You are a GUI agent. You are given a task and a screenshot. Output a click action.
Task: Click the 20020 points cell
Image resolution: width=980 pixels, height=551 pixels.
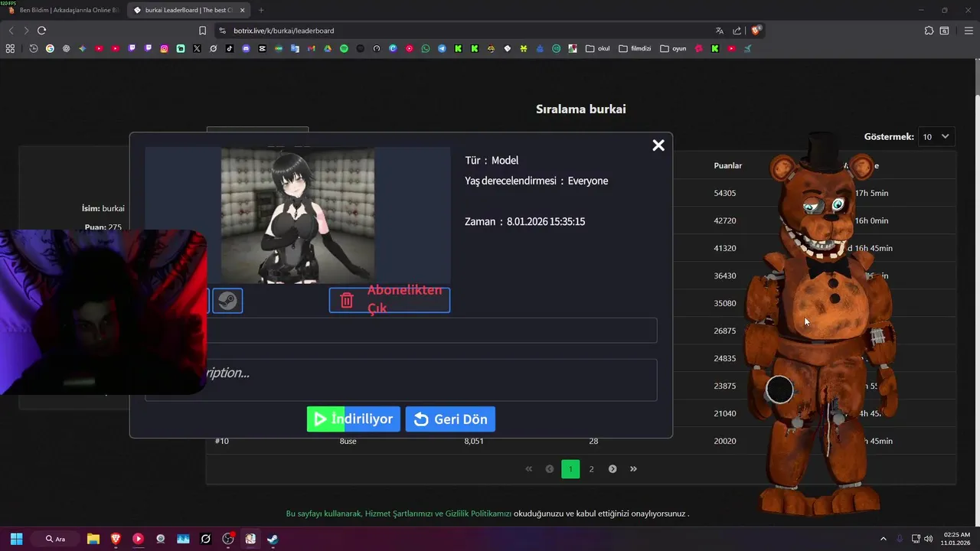click(x=725, y=441)
